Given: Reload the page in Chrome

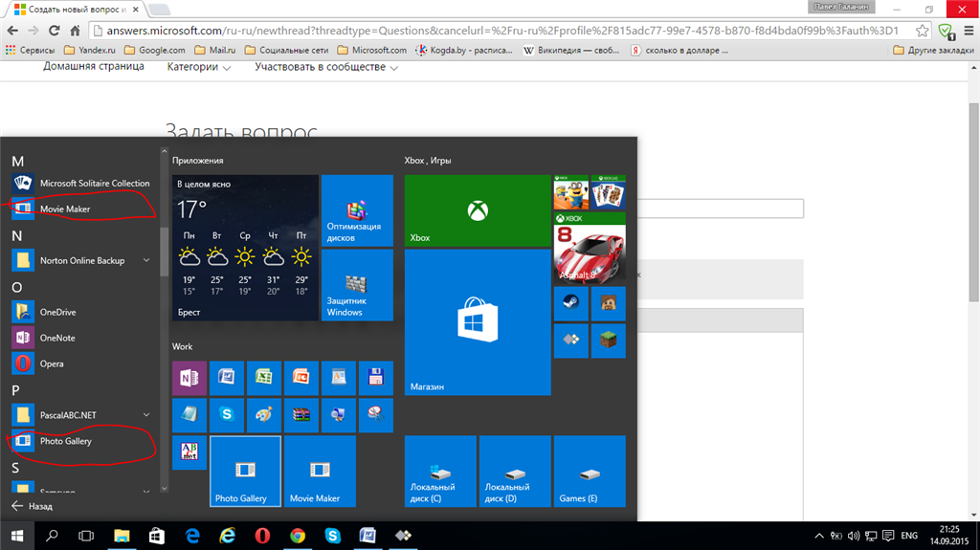Looking at the screenshot, I should tap(55, 31).
